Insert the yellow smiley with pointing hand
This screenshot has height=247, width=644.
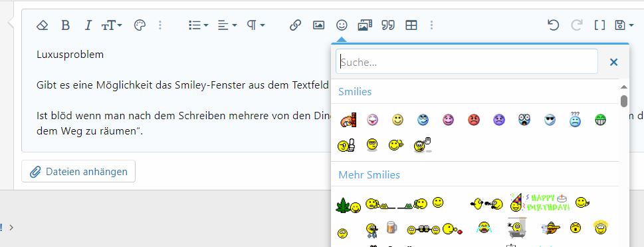(396, 145)
